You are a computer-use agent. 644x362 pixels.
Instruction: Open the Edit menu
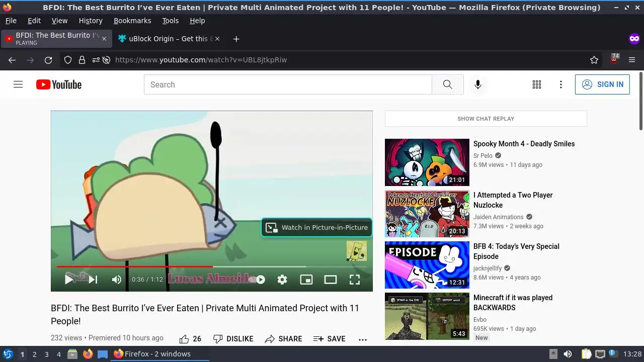point(34,21)
